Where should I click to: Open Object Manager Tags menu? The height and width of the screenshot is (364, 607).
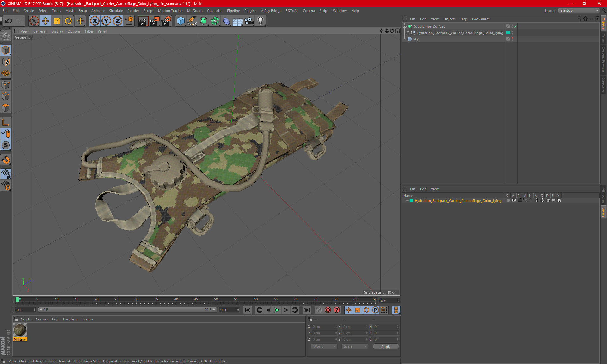click(463, 19)
